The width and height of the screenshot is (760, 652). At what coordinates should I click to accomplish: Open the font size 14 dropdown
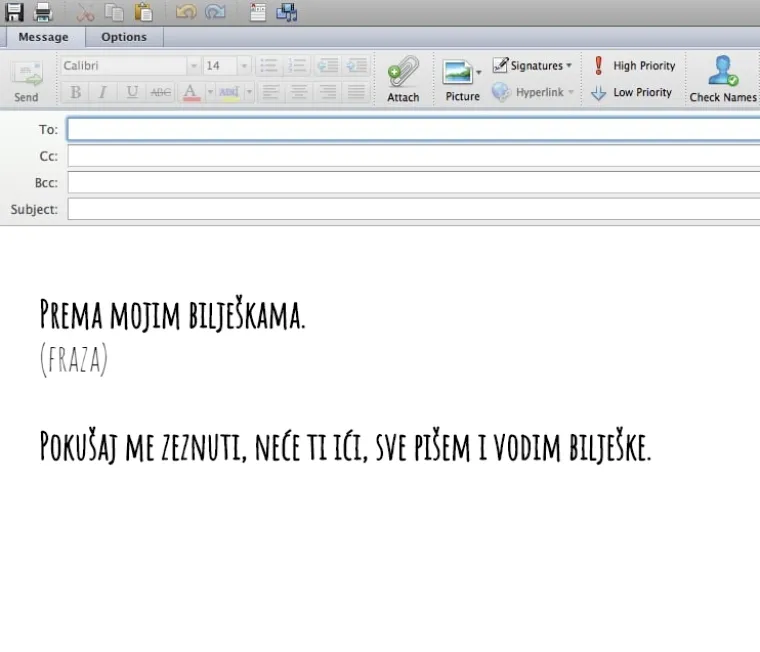click(x=244, y=66)
